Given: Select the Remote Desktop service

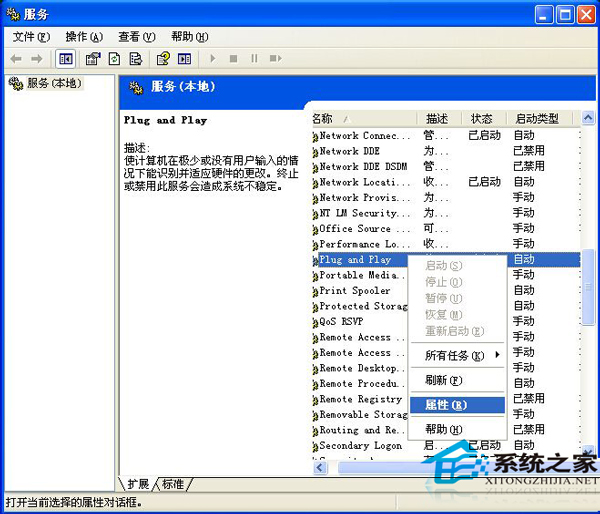Looking at the screenshot, I should (x=360, y=368).
